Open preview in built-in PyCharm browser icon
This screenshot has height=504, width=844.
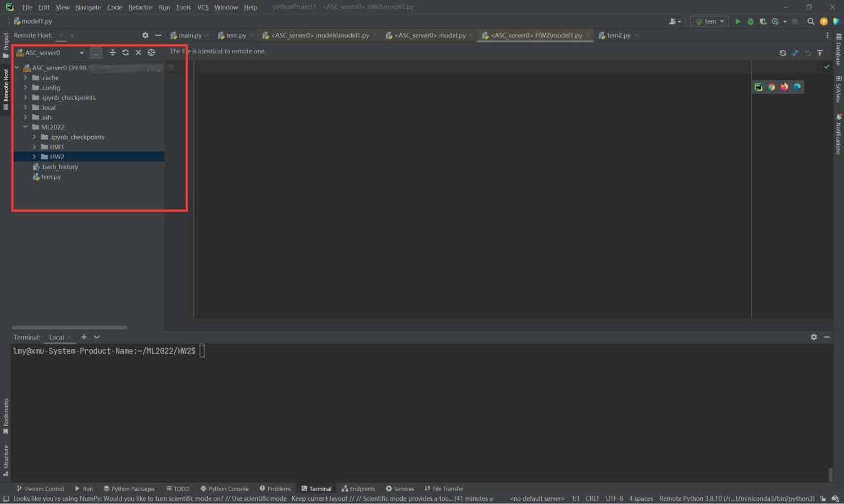pyautogui.click(x=758, y=87)
